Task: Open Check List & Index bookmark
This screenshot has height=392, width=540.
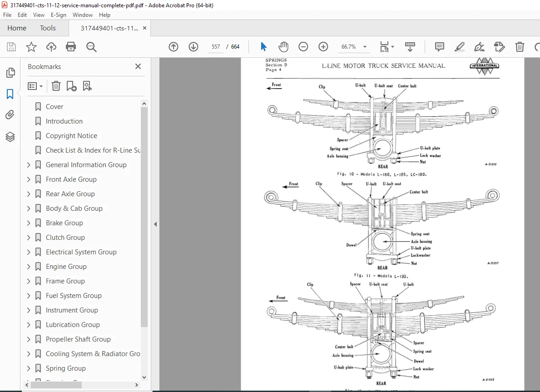Action: [x=93, y=150]
